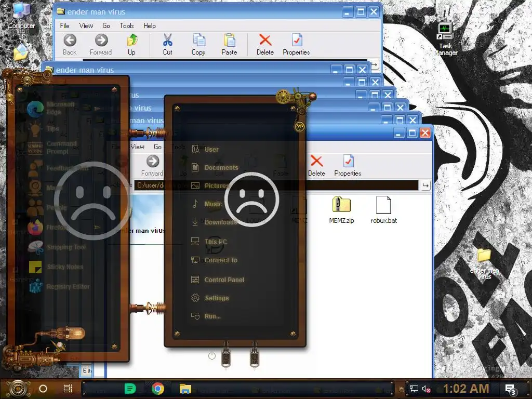Click the C:/user address bar field

pyautogui.click(x=276, y=185)
